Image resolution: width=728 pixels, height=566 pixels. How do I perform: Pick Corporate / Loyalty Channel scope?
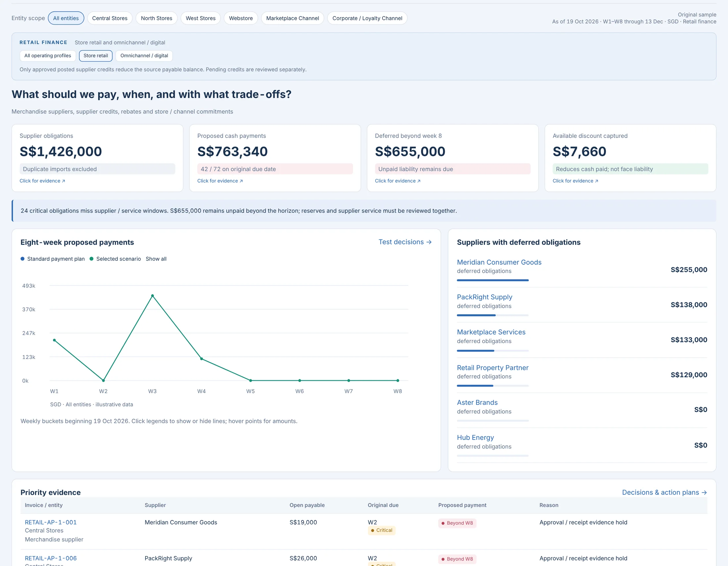point(367,18)
